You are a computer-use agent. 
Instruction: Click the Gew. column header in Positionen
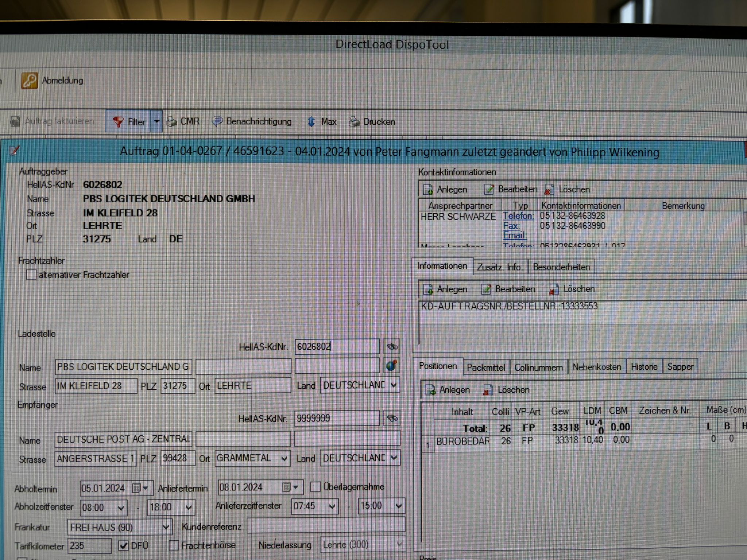[561, 411]
